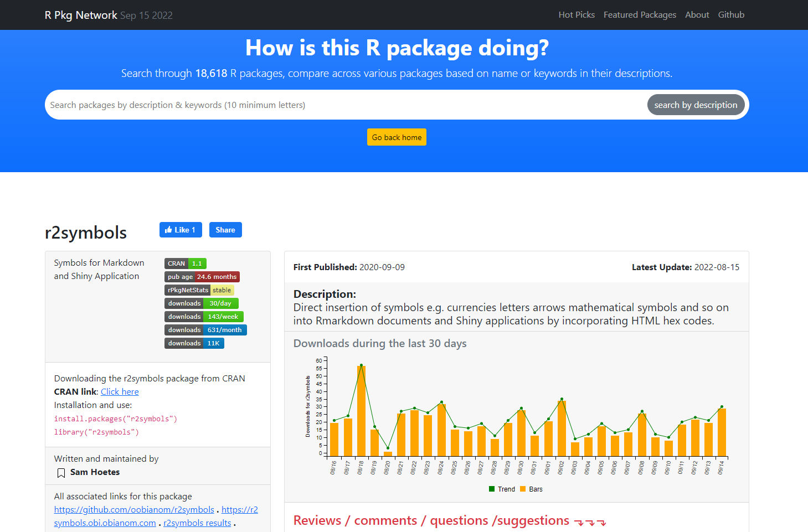Open the CRAN 'Click here' link
The image size is (808, 532).
tap(120, 392)
